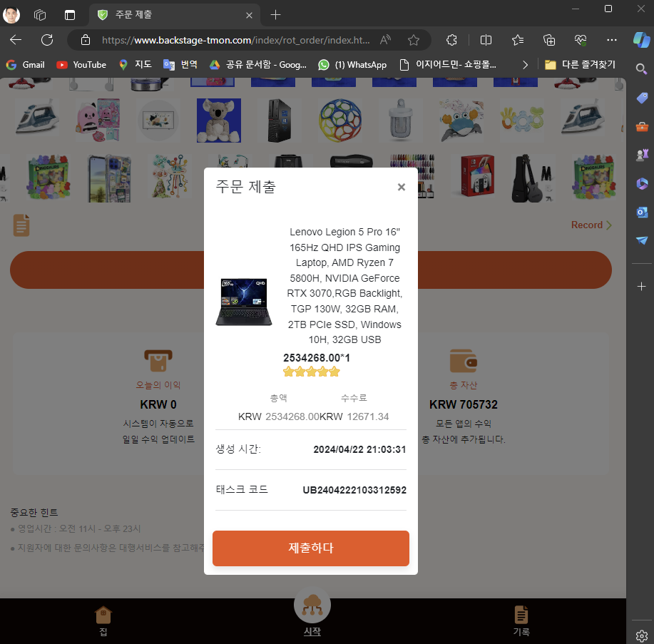Click the URL address bar
Image resolution: width=654 pixels, height=644 pixels.
[235, 40]
